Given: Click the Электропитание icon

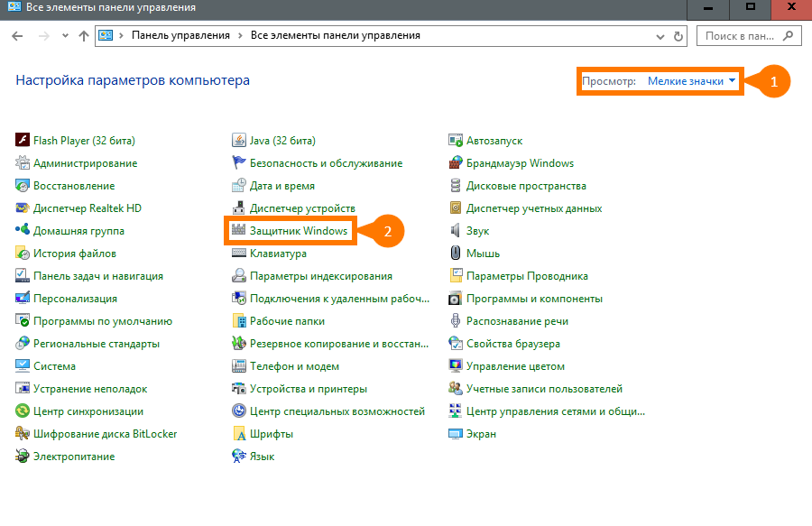Looking at the screenshot, I should (23, 457).
